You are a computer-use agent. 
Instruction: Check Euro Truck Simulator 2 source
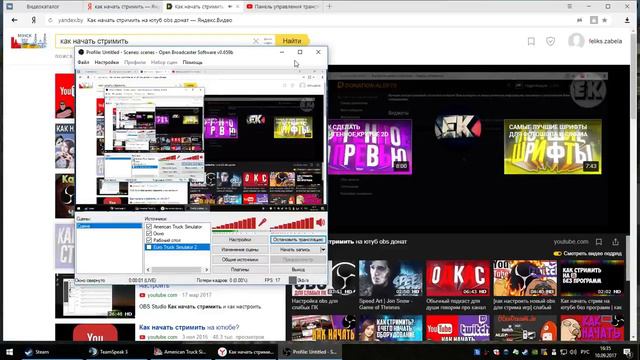tap(149, 247)
